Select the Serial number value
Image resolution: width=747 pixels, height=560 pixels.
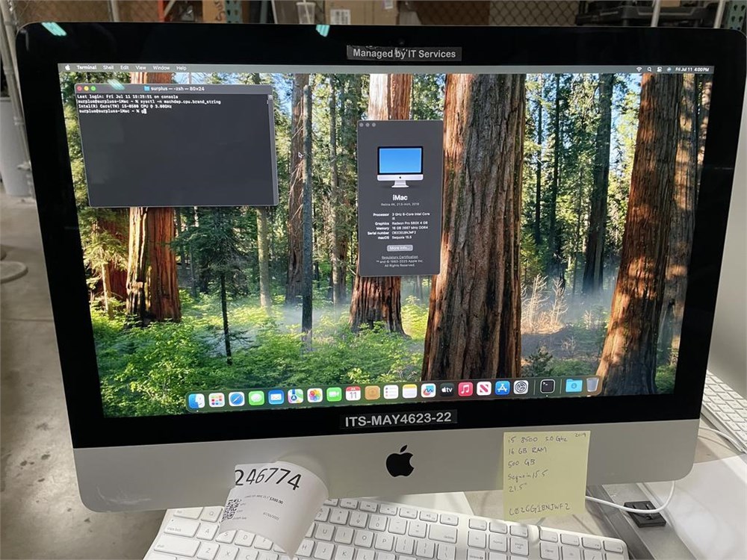(404, 232)
